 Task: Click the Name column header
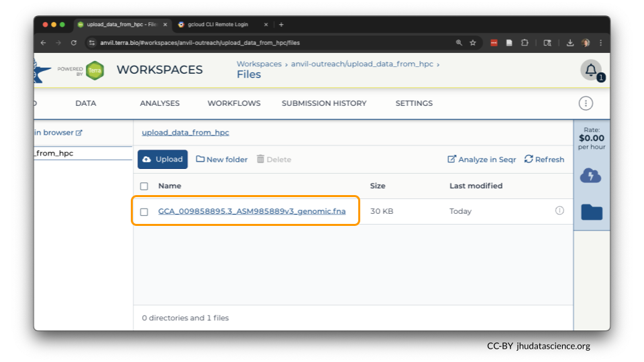point(170,186)
